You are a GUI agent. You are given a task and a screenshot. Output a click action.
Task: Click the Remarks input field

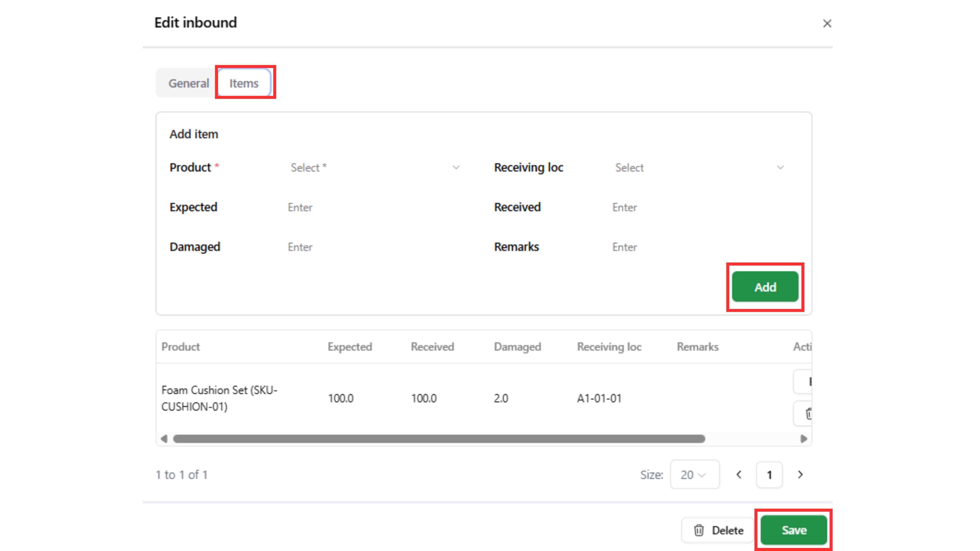(699, 247)
